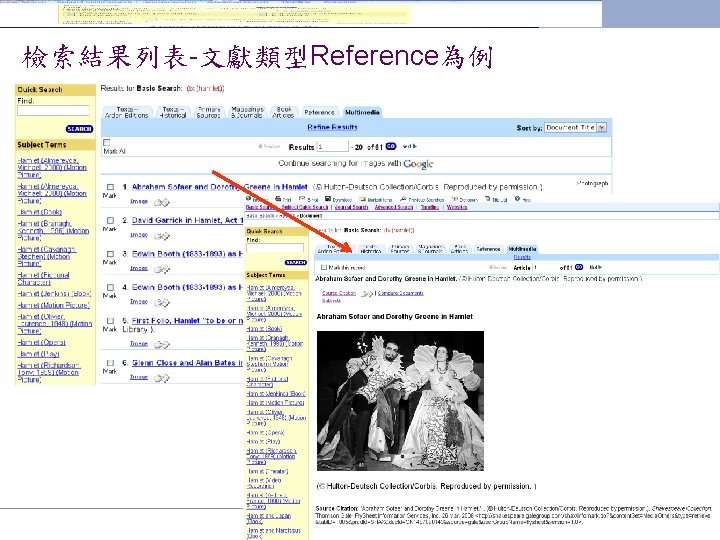Check Mark this record in document view
This screenshot has height=540, width=720.
coord(324,267)
